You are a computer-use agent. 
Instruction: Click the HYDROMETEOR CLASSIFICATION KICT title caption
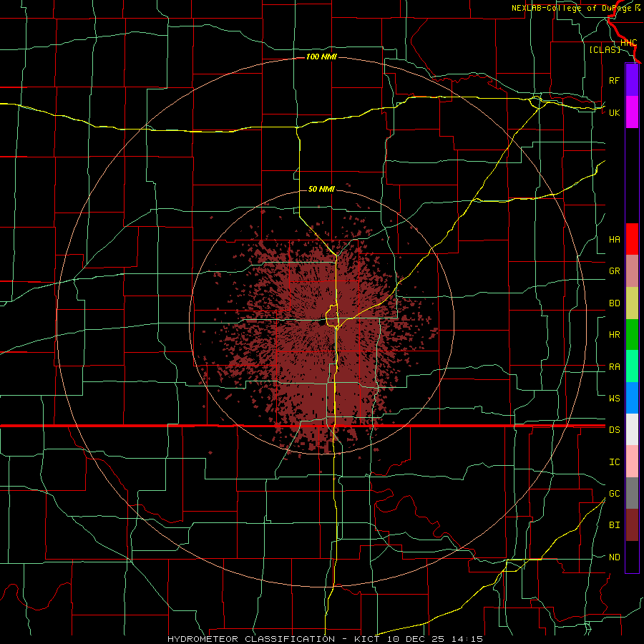(x=325, y=639)
